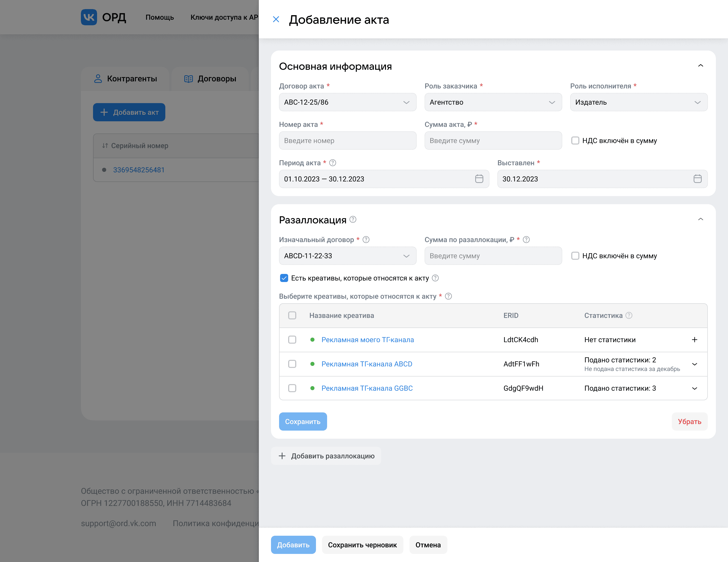
Task: Open Роль исполнителя dropdown Издатель
Action: (x=638, y=102)
